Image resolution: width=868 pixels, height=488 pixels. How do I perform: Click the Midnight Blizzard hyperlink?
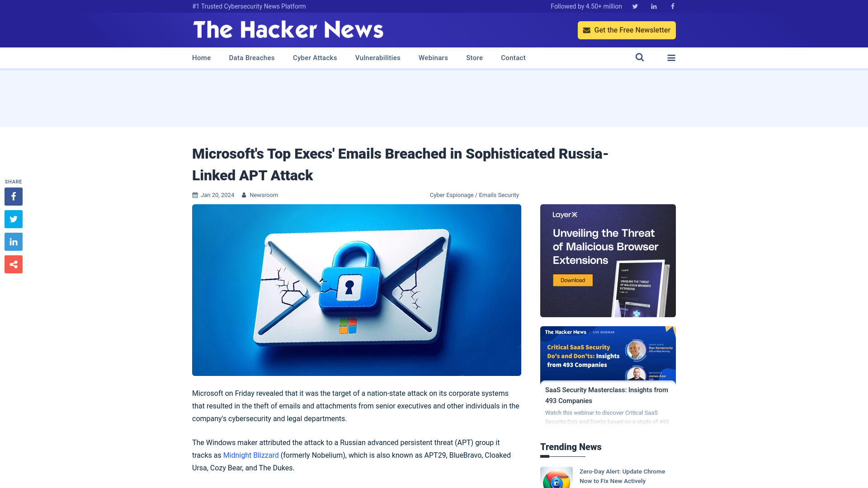pos(250,455)
